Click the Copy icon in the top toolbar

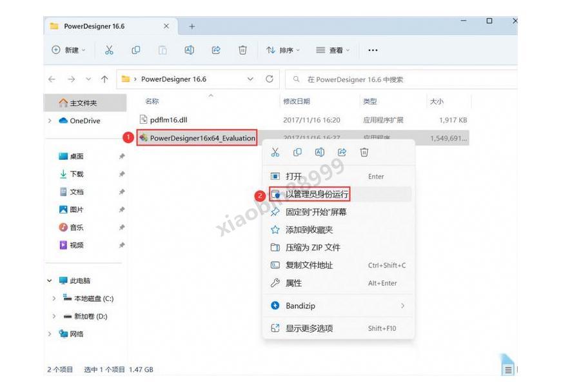[135, 50]
